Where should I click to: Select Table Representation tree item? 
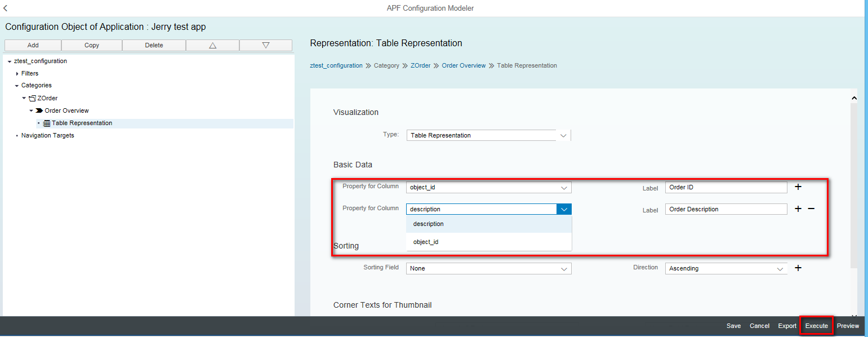(82, 123)
